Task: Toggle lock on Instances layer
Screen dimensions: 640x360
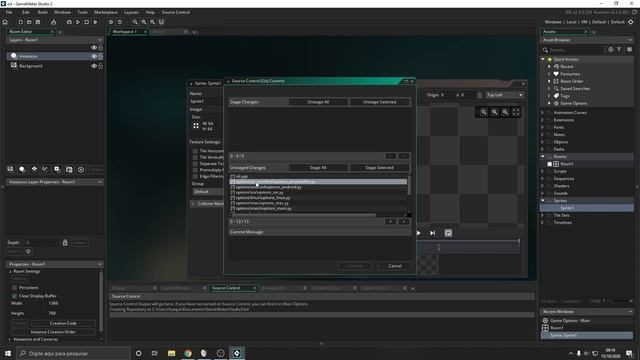Action: tap(100, 56)
